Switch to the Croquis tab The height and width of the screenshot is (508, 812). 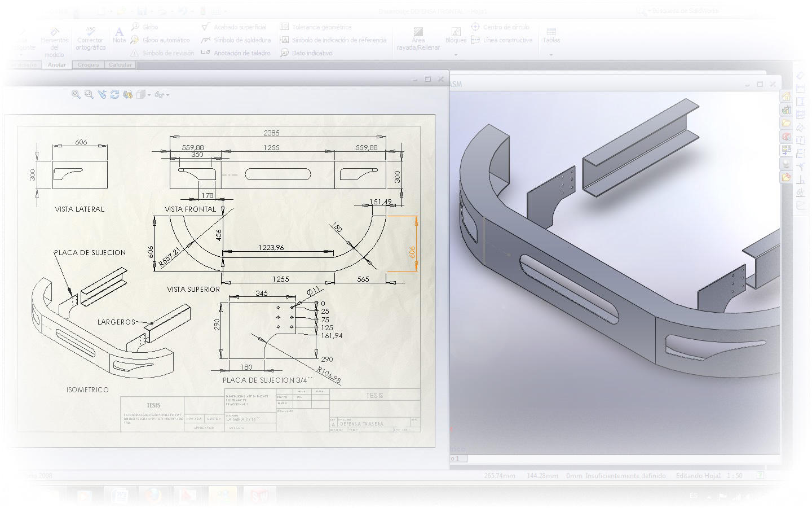tap(88, 65)
